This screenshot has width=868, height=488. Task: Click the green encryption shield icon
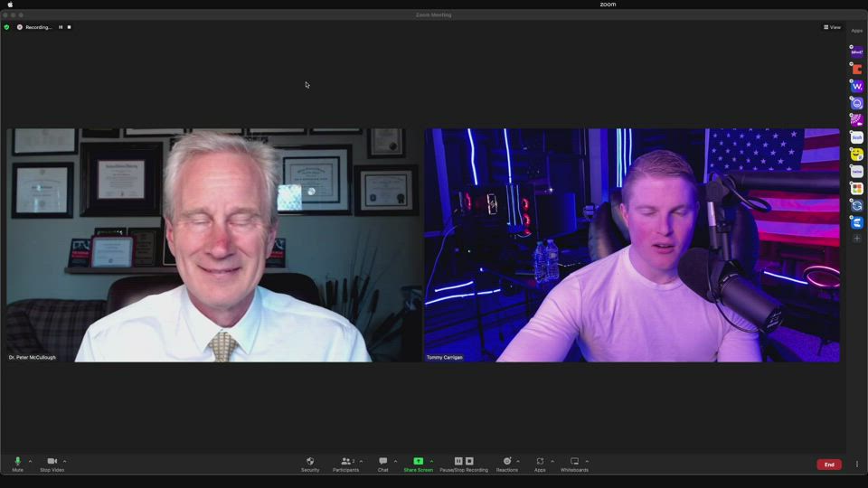(x=6, y=27)
